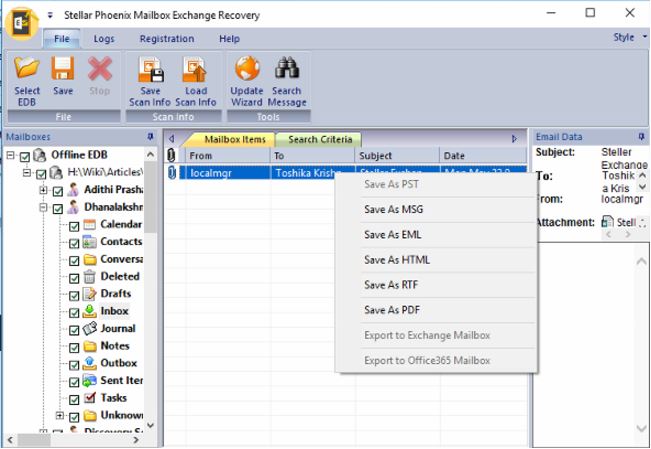Screen dimensions: 651x449
Task: Open the File ribbon tab
Action: 62,39
